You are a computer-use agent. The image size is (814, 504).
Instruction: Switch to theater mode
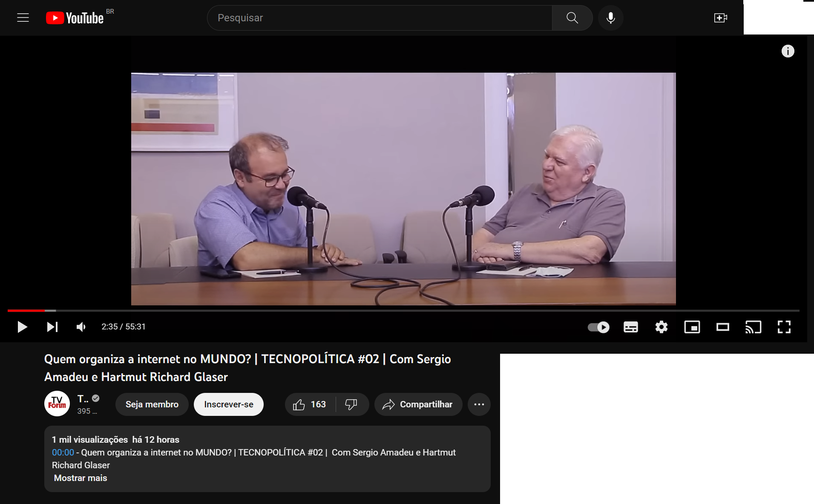point(722,327)
